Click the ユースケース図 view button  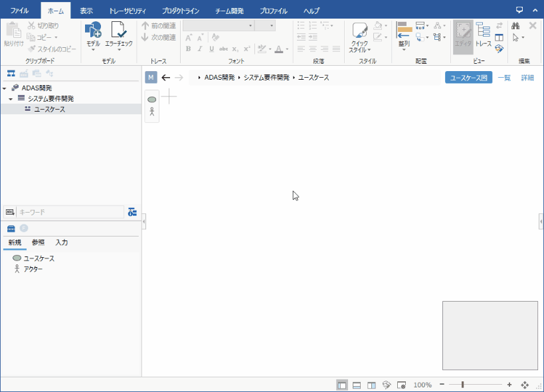pyautogui.click(x=468, y=78)
